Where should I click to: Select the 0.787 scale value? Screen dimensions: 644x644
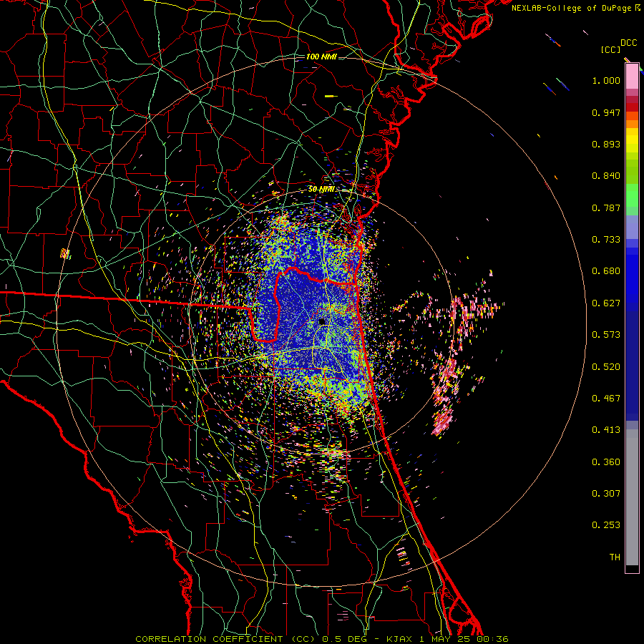tap(606, 208)
